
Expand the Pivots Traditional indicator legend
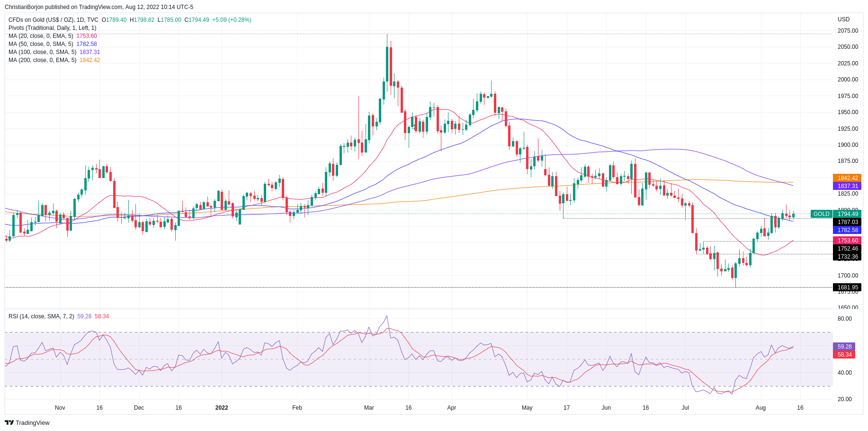52,28
